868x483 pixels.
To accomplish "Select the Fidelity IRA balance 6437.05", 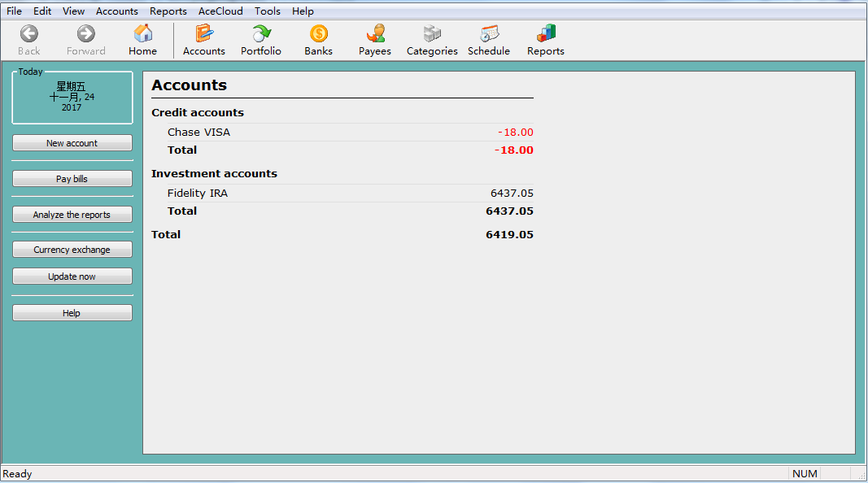I will point(512,193).
